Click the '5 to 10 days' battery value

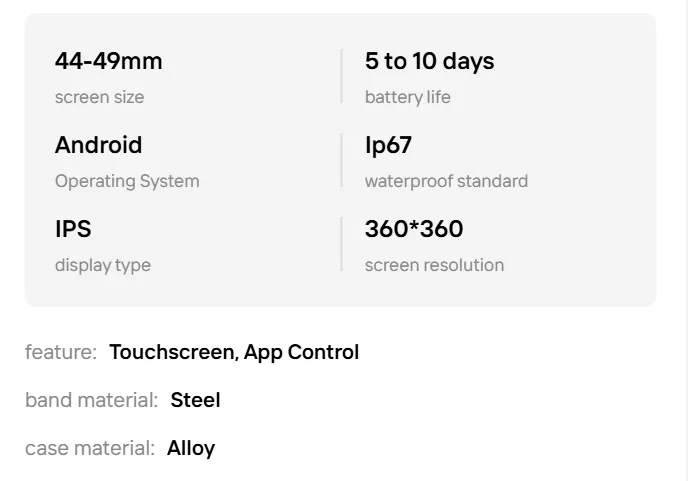pos(430,61)
